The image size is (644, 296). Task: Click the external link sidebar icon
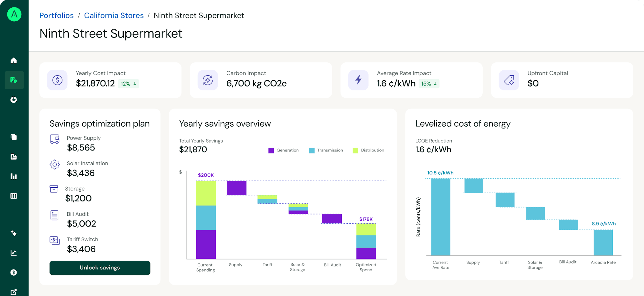[14, 292]
